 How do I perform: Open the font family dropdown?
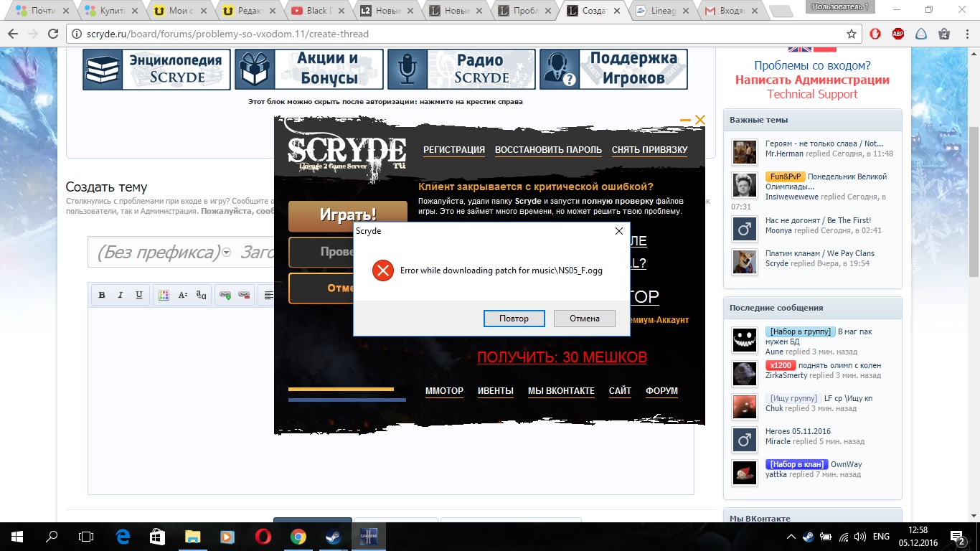[202, 295]
